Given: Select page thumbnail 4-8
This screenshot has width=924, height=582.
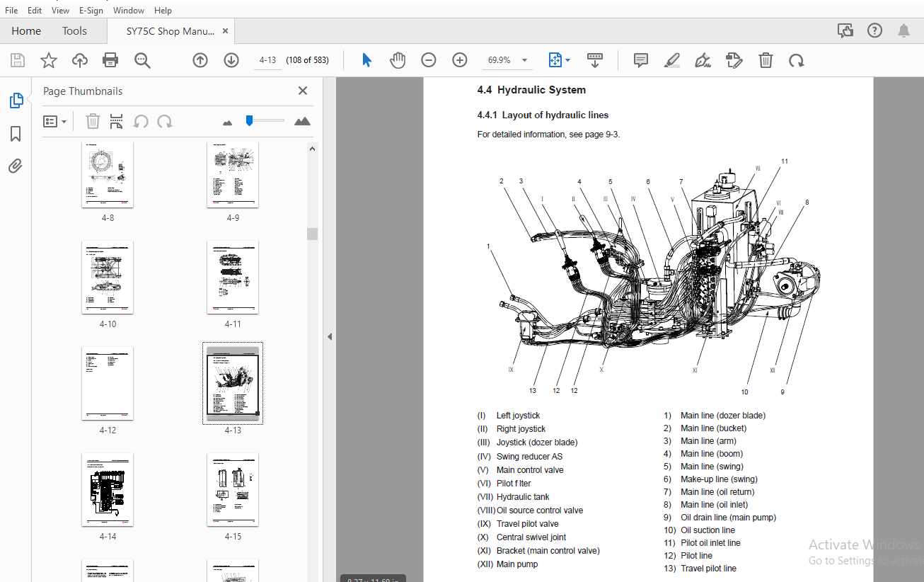Looking at the screenshot, I should [x=108, y=175].
